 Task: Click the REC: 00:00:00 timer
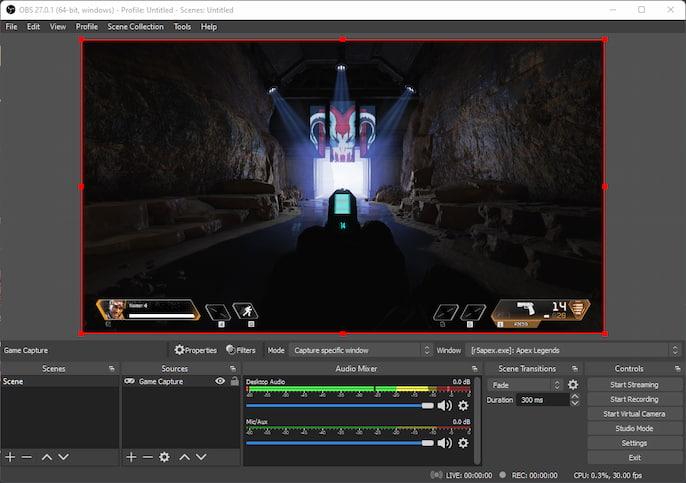point(535,475)
